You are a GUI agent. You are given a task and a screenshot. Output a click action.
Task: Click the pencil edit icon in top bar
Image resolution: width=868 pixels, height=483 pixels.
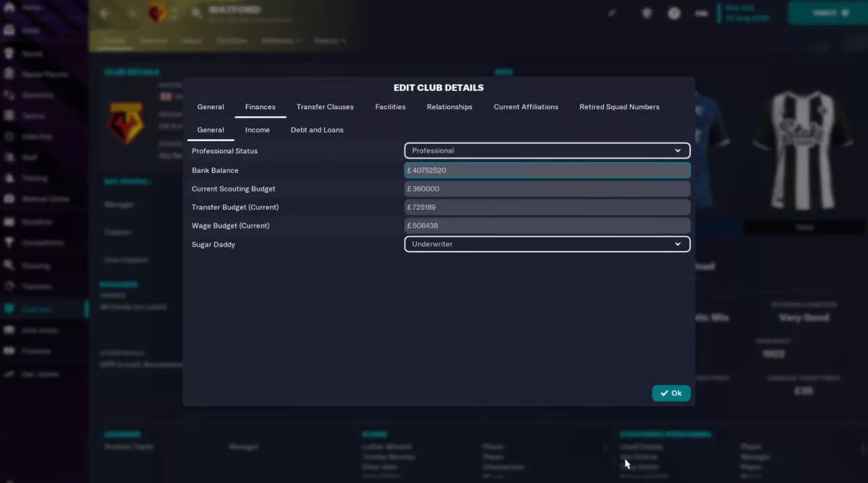612,13
